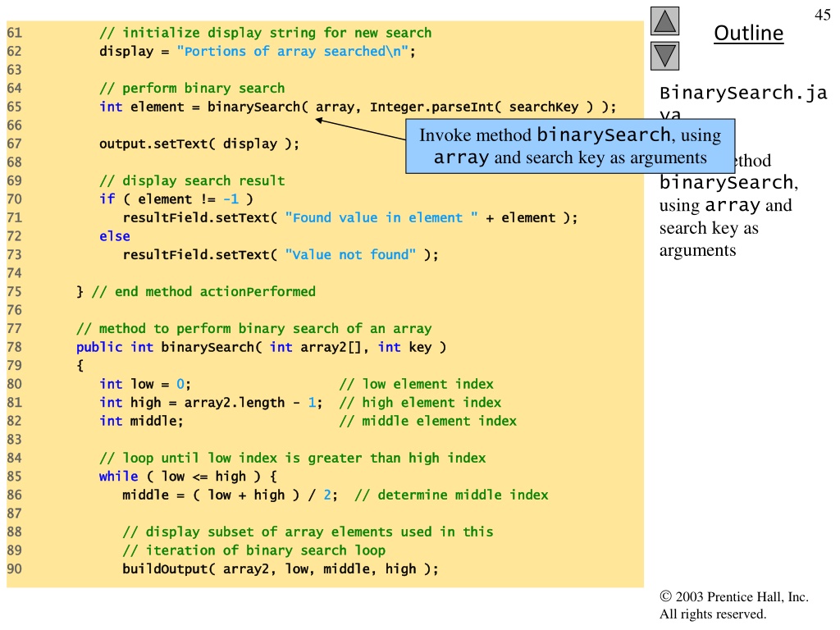The image size is (840, 630).
Task: Click "middle = ( low + high ) / 2;" statement
Action: click(230, 495)
